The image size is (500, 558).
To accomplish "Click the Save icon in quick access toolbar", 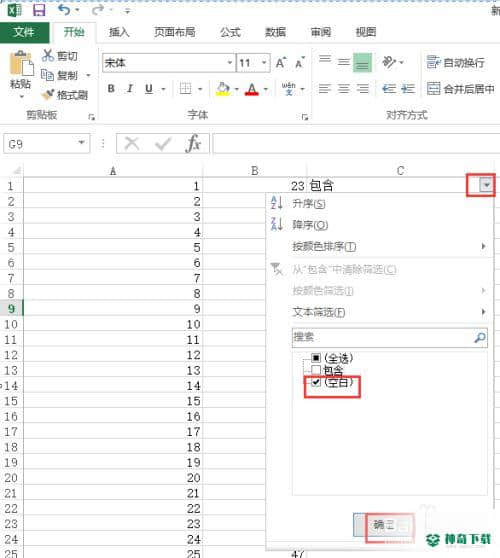I will [39, 10].
